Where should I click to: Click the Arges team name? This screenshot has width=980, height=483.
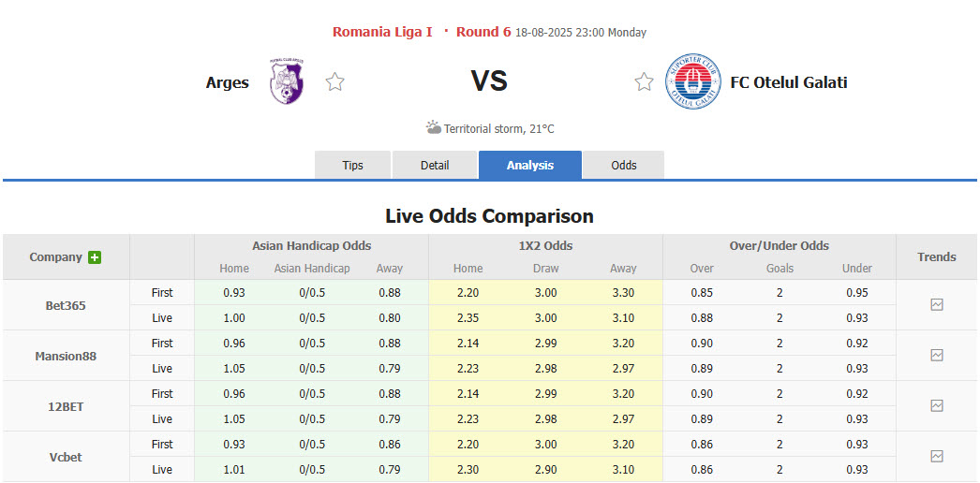(x=228, y=82)
